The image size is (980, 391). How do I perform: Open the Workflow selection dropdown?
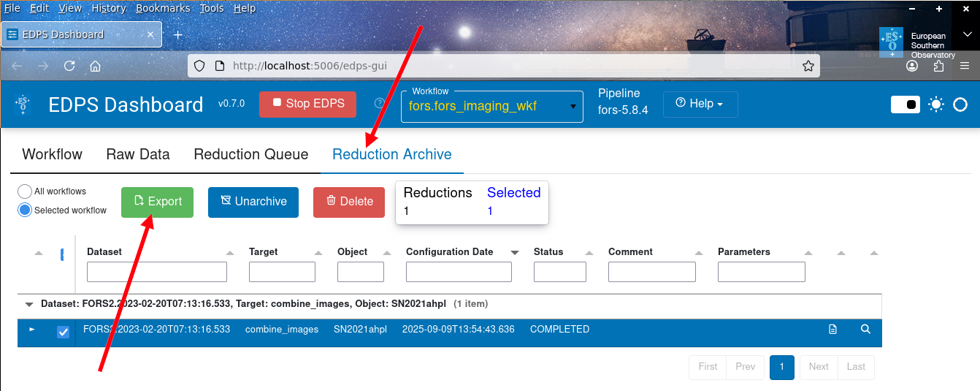[x=492, y=107]
